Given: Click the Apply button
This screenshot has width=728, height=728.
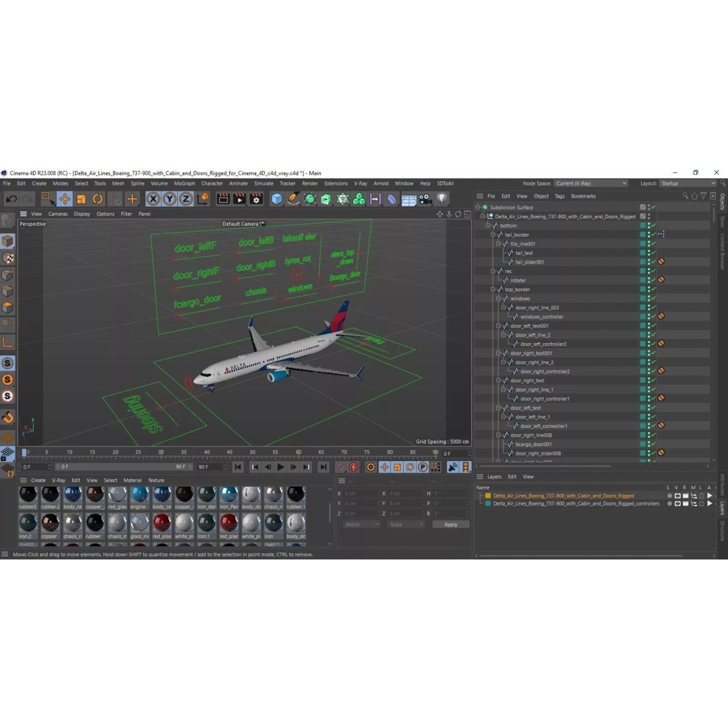Looking at the screenshot, I should point(450,524).
